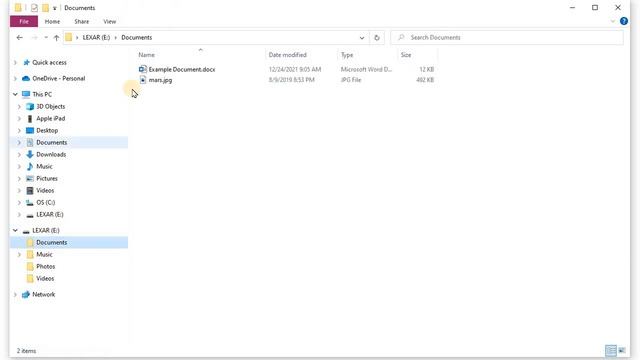Screen dimensions: 640x360
Task: Open Music folder under LEXAR (E:)
Action: [44, 254]
